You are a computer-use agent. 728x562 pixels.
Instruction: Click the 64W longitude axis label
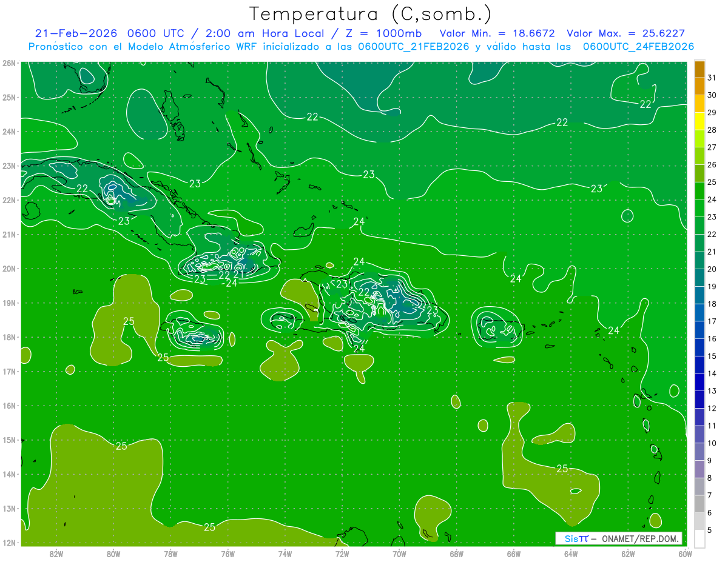(x=571, y=554)
